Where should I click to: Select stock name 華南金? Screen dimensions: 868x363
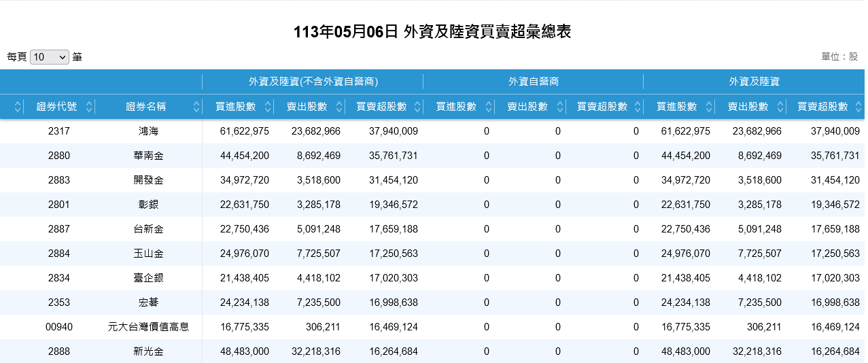[148, 156]
